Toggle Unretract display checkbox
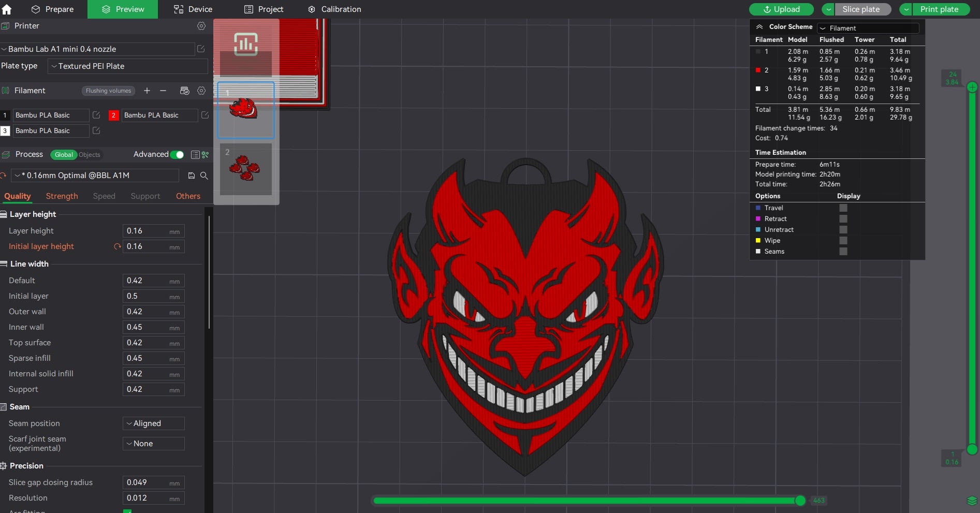980x513 pixels. pyautogui.click(x=843, y=229)
